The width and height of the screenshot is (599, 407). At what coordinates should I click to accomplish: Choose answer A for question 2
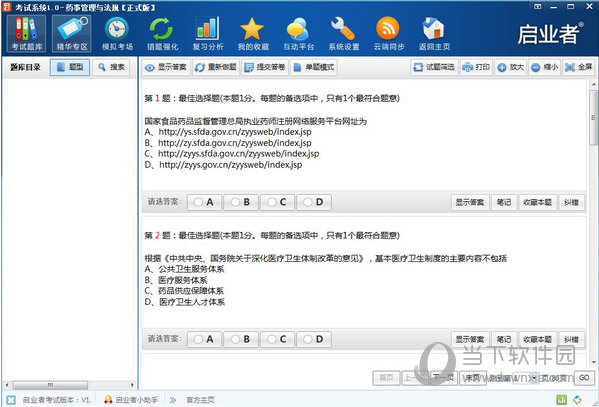point(204,339)
